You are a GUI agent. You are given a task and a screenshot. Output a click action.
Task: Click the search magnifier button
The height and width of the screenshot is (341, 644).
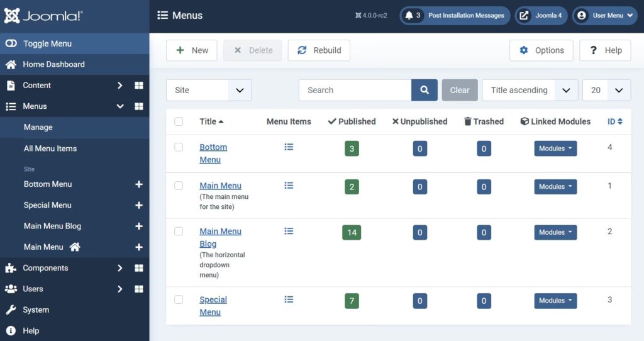tap(425, 90)
